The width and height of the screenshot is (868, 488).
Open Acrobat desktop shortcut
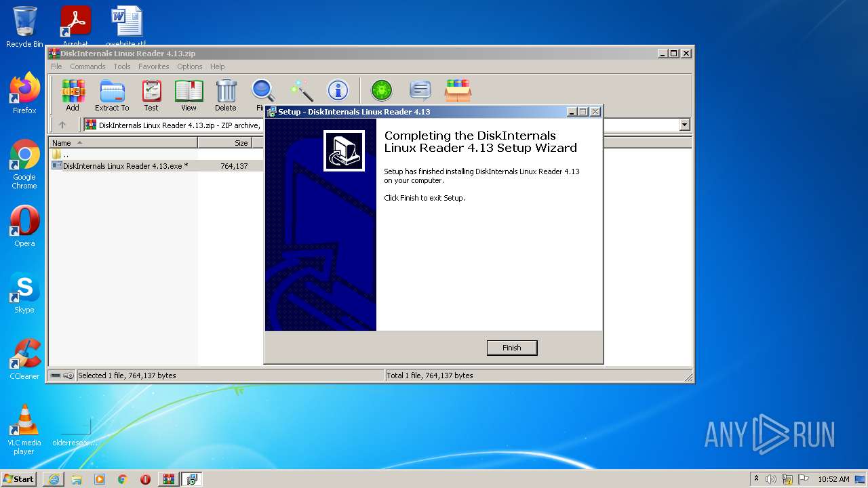tap(75, 26)
